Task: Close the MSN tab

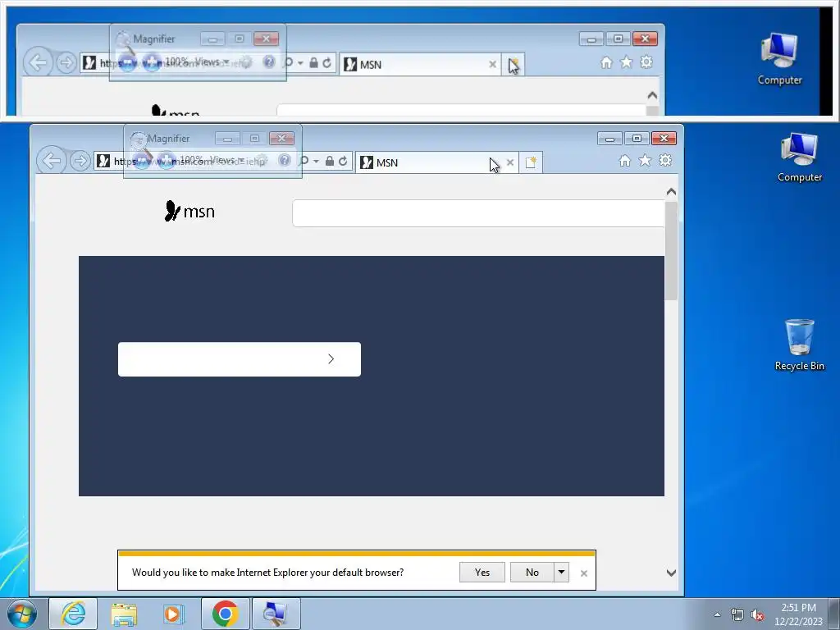Action: coord(510,162)
